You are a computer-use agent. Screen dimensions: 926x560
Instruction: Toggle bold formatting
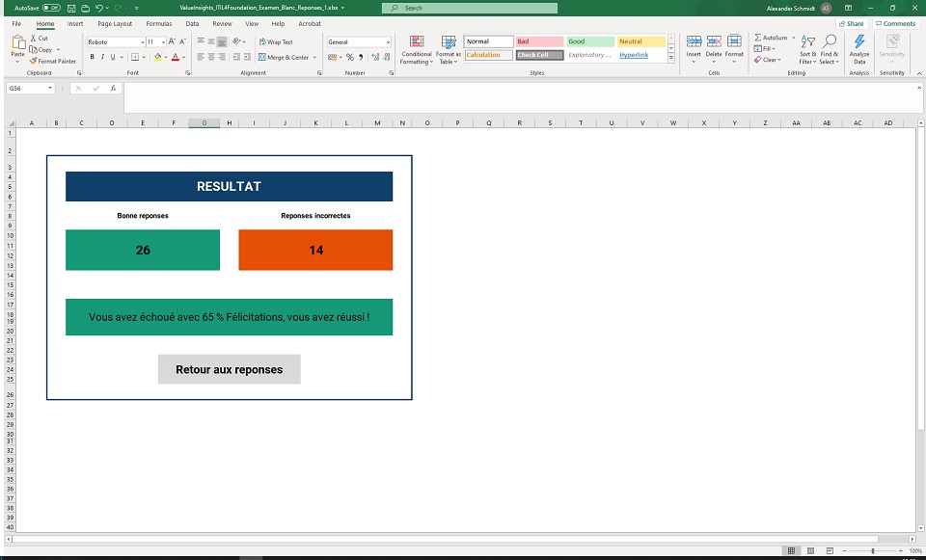pyautogui.click(x=93, y=57)
